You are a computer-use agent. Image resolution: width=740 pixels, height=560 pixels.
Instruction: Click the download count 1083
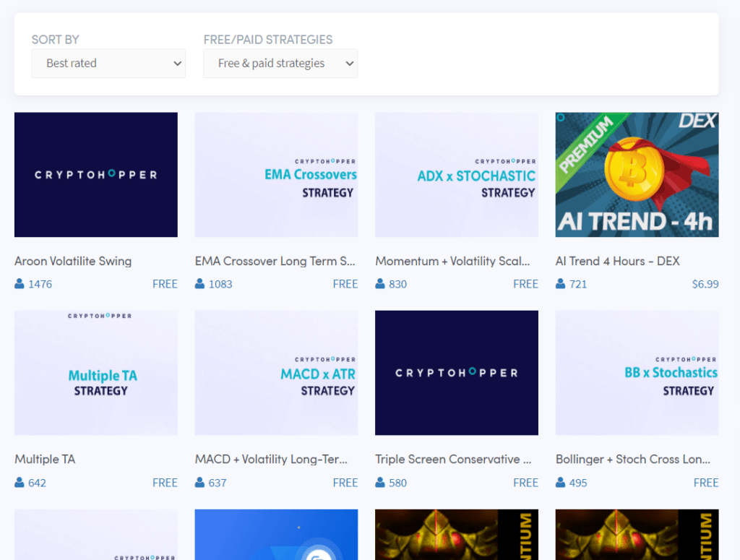pos(220,284)
